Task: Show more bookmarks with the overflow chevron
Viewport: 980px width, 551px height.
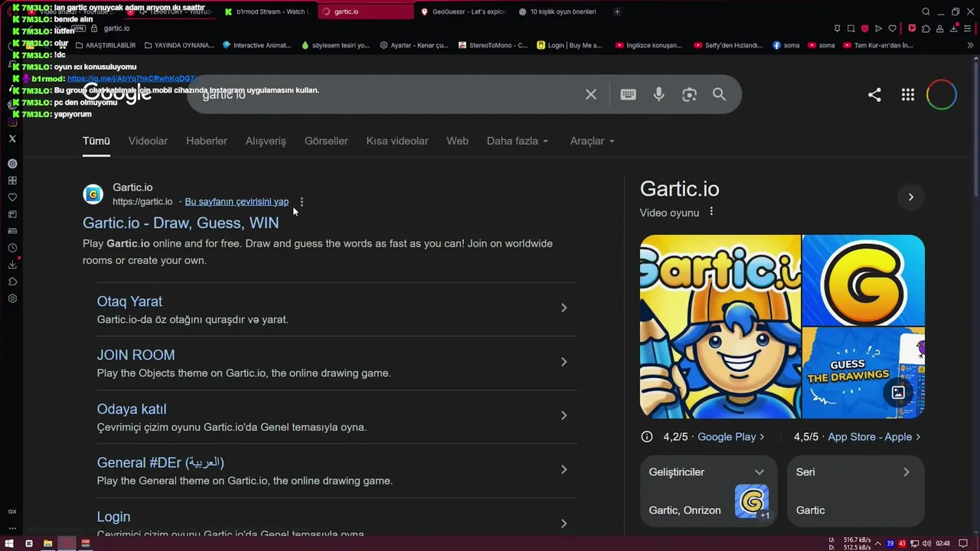Action: click(970, 45)
